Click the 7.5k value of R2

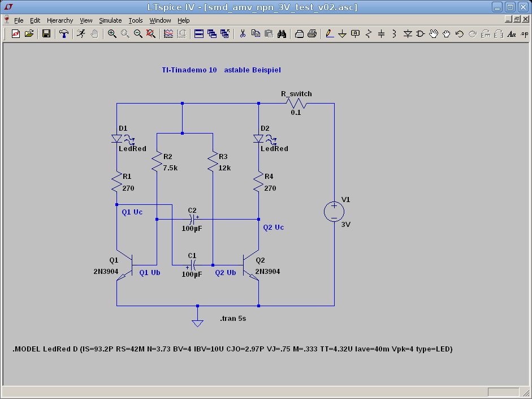pos(170,168)
